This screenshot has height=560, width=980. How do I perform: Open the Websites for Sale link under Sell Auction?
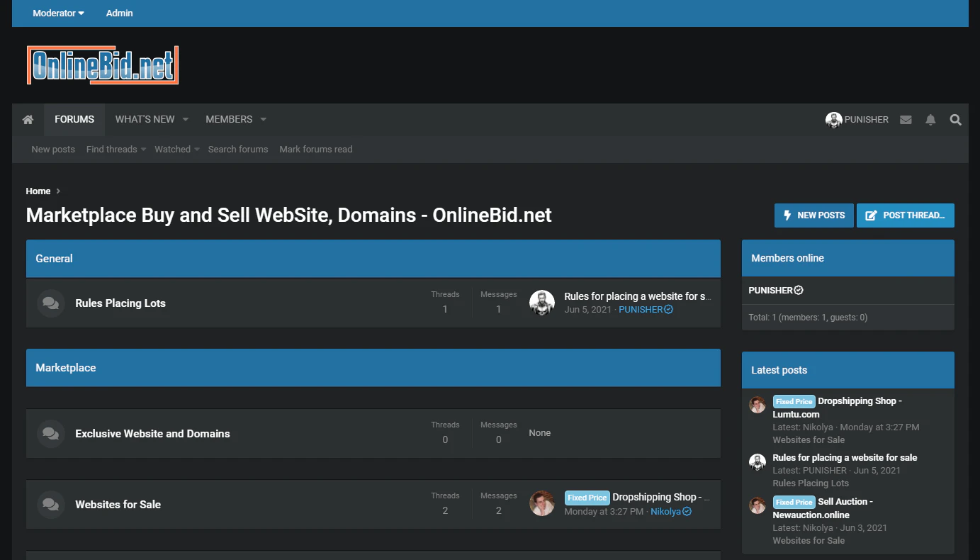[x=809, y=541]
